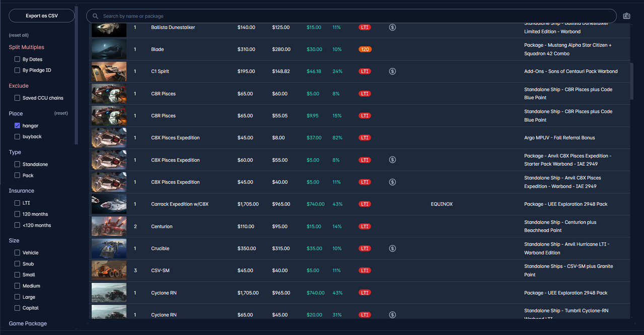Focus the Search by name or package field
The height and width of the screenshot is (335, 644).
351,16
